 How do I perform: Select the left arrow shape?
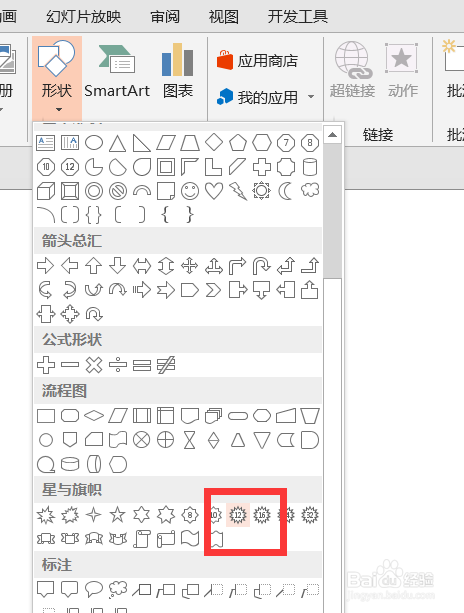pos(70,266)
